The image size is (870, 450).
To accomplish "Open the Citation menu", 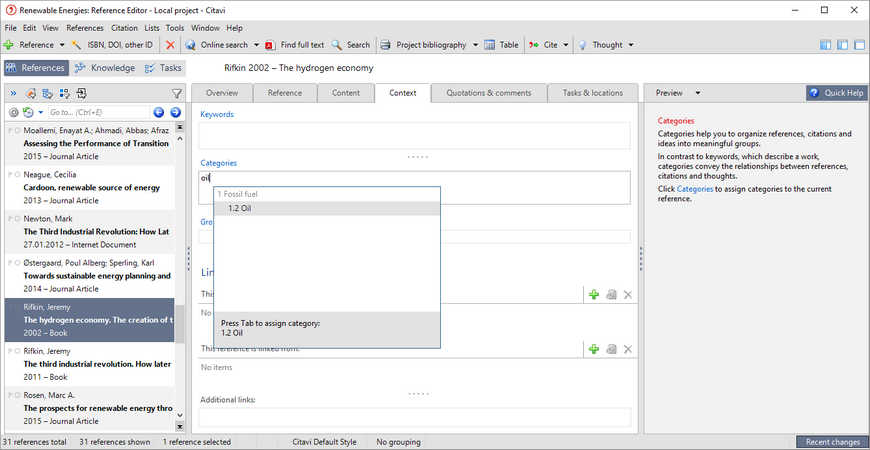I will [124, 28].
